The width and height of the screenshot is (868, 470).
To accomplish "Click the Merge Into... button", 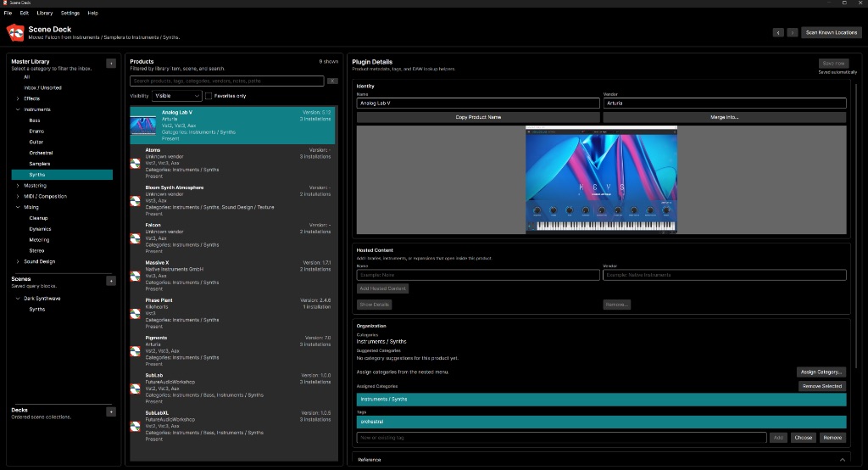I will coord(725,117).
